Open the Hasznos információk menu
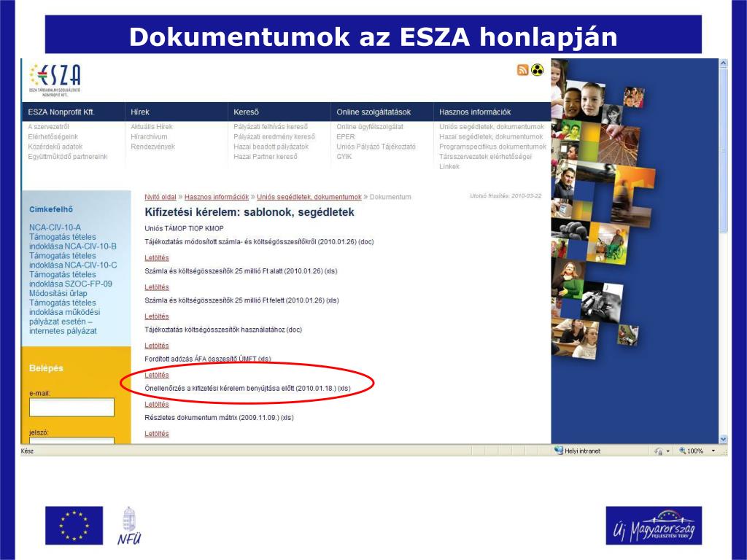The width and height of the screenshot is (747, 560). coord(475,112)
